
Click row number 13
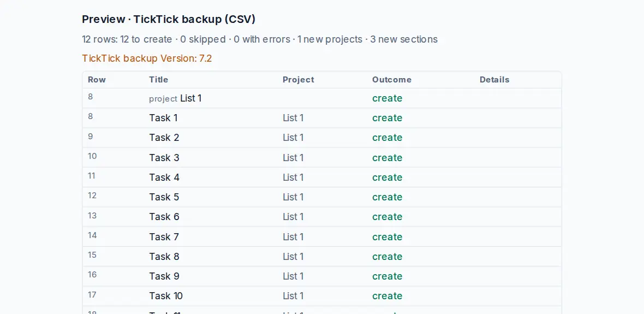92,215
